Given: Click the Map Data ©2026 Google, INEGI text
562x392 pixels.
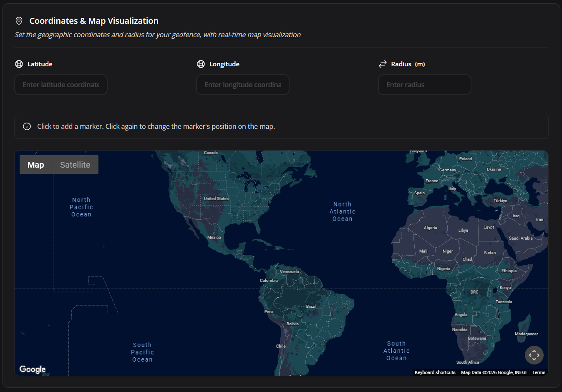Looking at the screenshot, I should click(494, 372).
